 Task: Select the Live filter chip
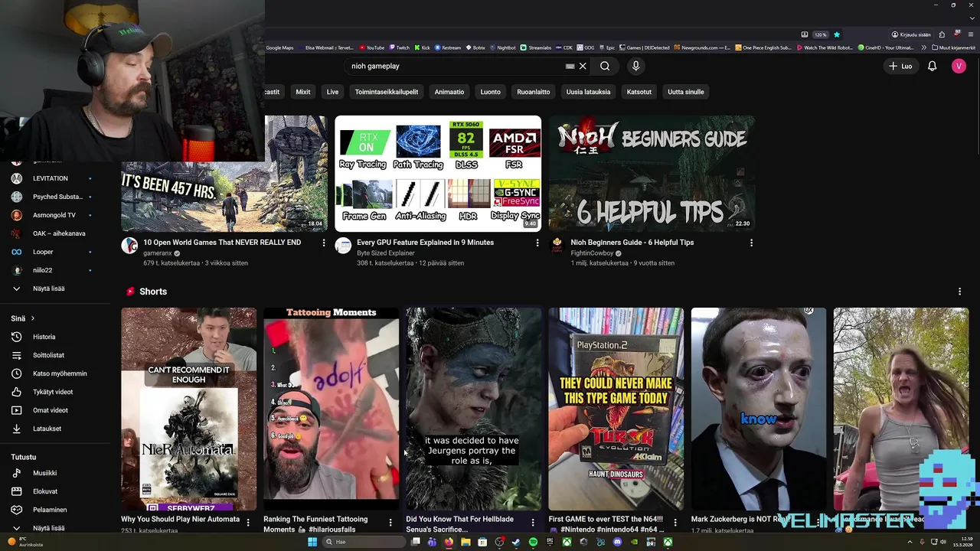[x=332, y=92]
